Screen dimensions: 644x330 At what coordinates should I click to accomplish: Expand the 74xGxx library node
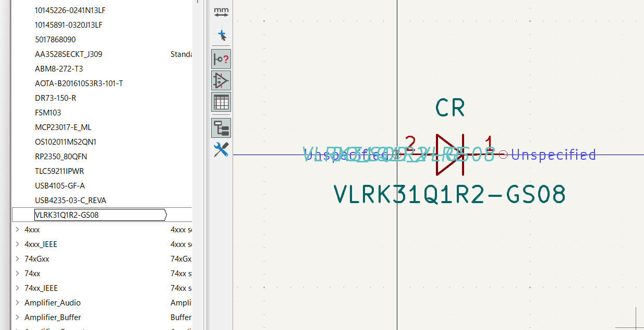17,259
